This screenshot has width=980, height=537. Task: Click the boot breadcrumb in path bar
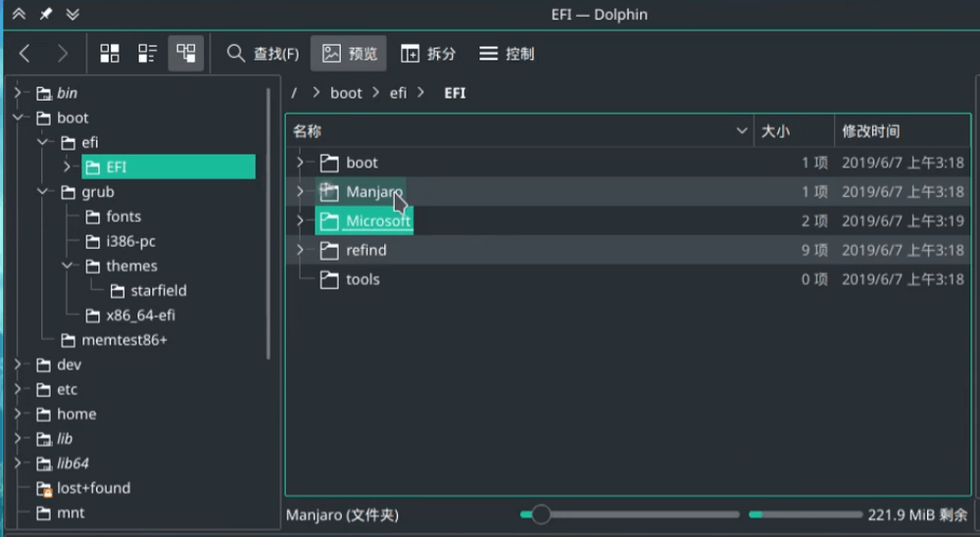pyautogui.click(x=346, y=93)
